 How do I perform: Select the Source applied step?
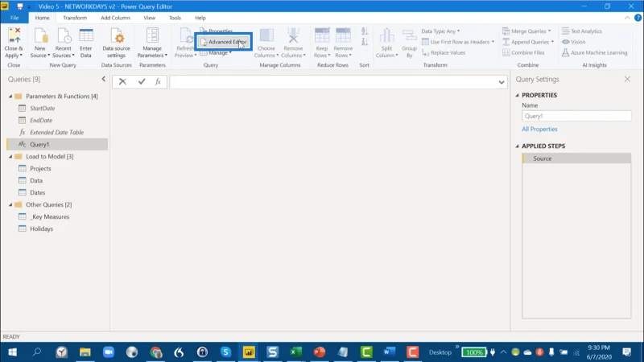tap(576, 158)
